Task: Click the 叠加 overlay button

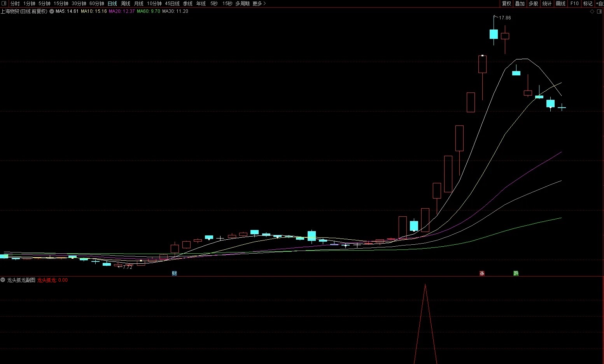Action: (x=520, y=3)
